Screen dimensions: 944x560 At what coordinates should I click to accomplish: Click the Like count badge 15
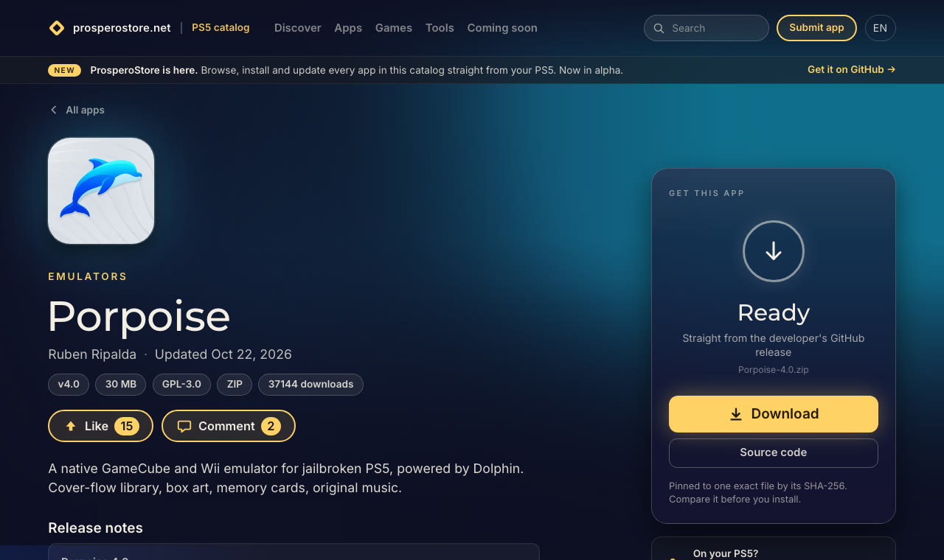(127, 426)
